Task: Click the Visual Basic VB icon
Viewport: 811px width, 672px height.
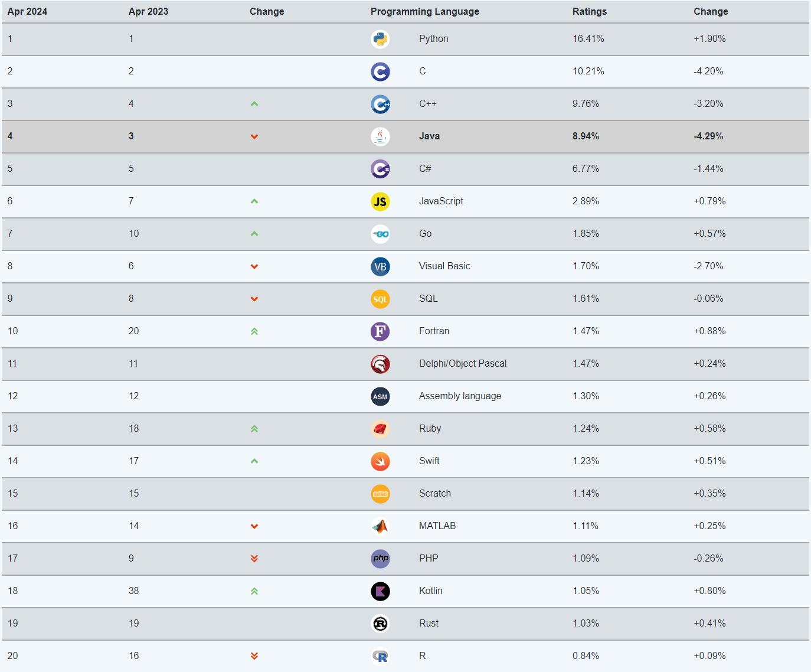Action: pos(380,266)
